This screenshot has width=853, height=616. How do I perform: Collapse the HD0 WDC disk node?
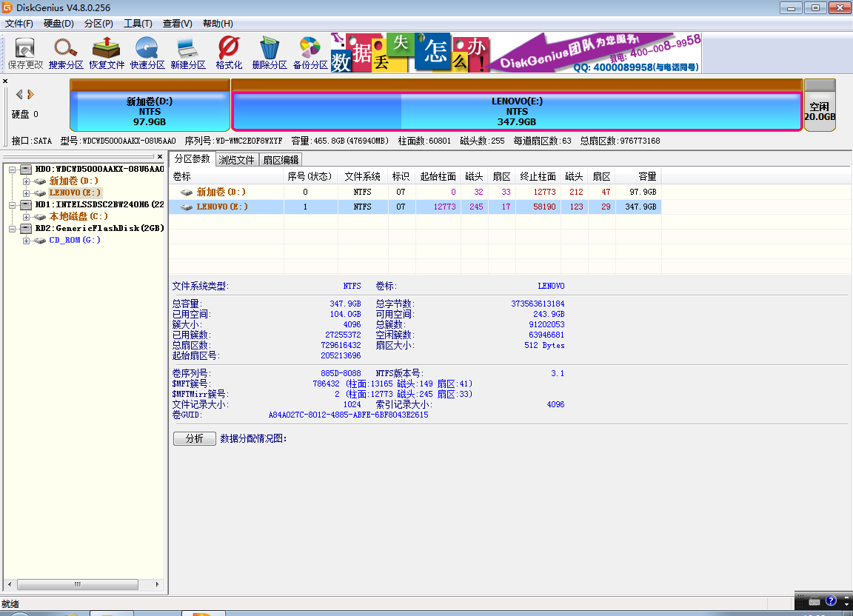click(12, 170)
